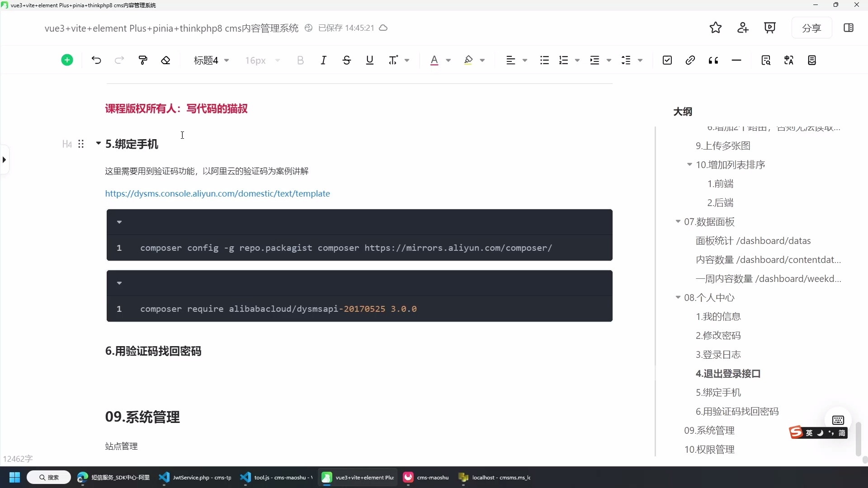Toggle bold formatting

pyautogui.click(x=301, y=60)
